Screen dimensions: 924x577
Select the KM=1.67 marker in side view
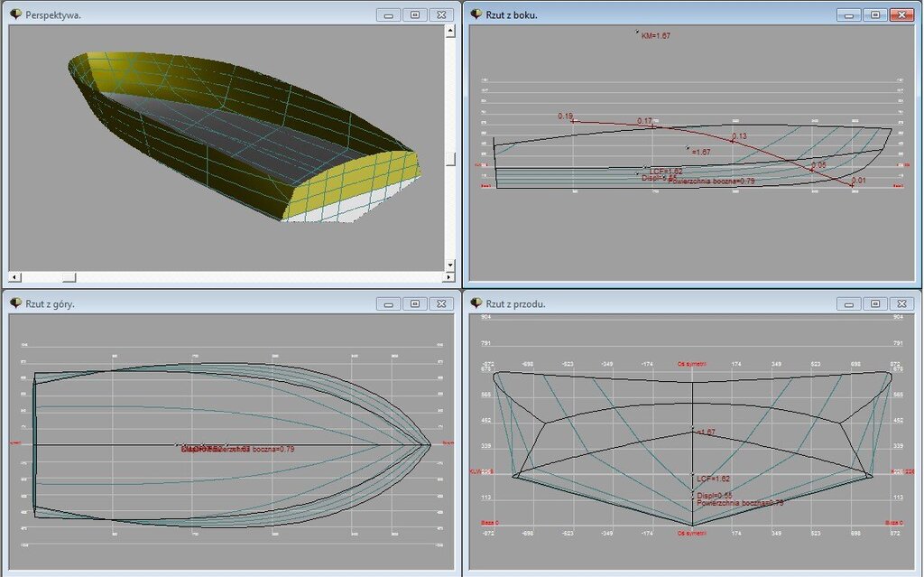pyautogui.click(x=638, y=33)
